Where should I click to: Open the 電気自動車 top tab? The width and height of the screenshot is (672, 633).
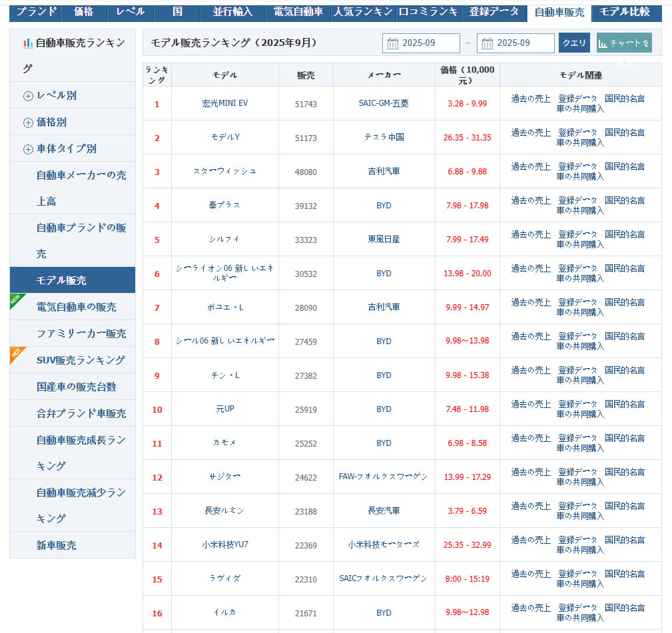coord(298,11)
